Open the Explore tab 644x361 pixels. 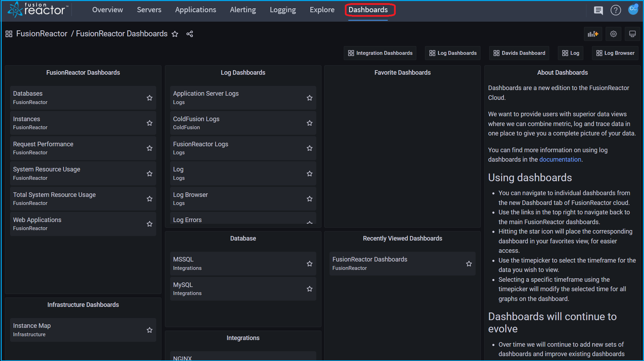322,10
